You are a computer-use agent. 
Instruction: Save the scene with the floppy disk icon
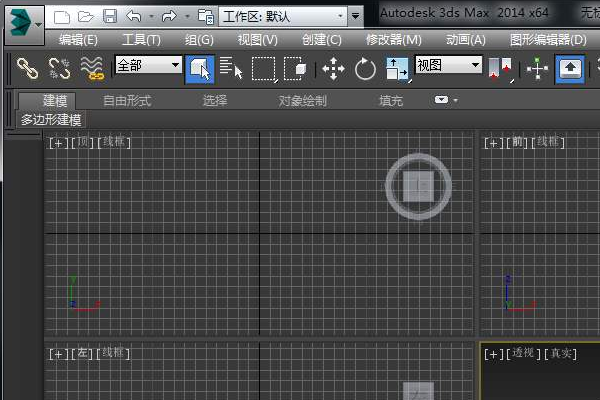pyautogui.click(x=109, y=17)
